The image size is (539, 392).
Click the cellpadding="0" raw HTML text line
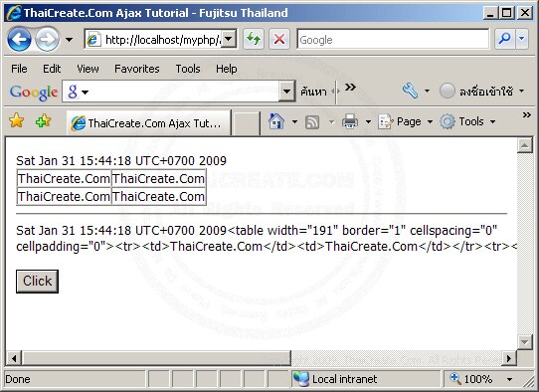(x=267, y=247)
